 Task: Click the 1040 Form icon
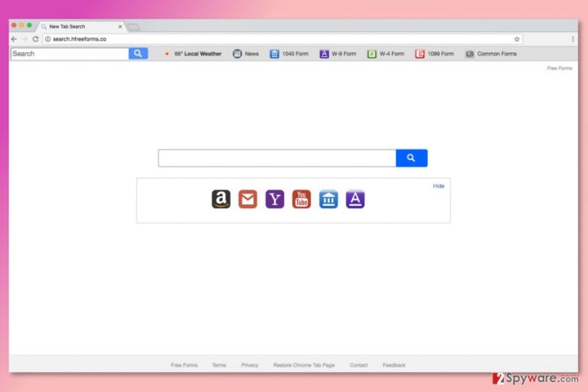275,54
